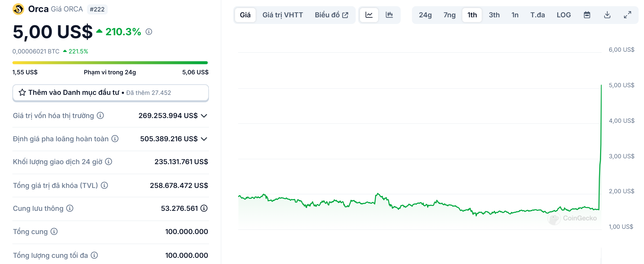644x264 pixels.
Task: Set chart range to 1n
Action: (515, 15)
